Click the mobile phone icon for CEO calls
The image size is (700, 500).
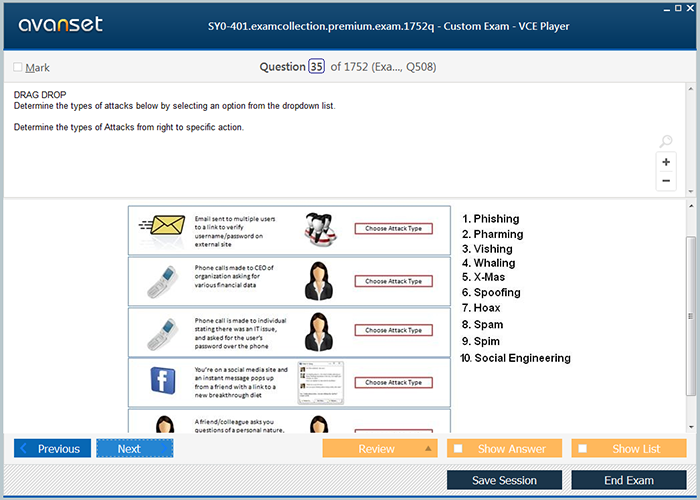coord(161,281)
